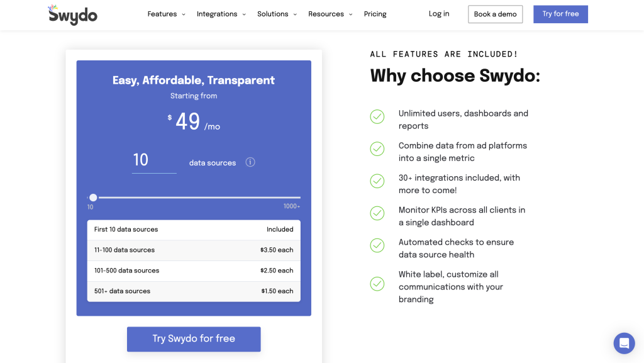
Task: Open the chat bubble widget
Action: click(x=624, y=343)
